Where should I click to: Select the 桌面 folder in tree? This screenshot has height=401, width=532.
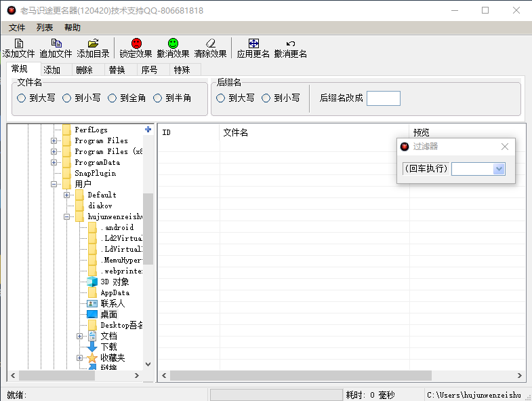108,315
